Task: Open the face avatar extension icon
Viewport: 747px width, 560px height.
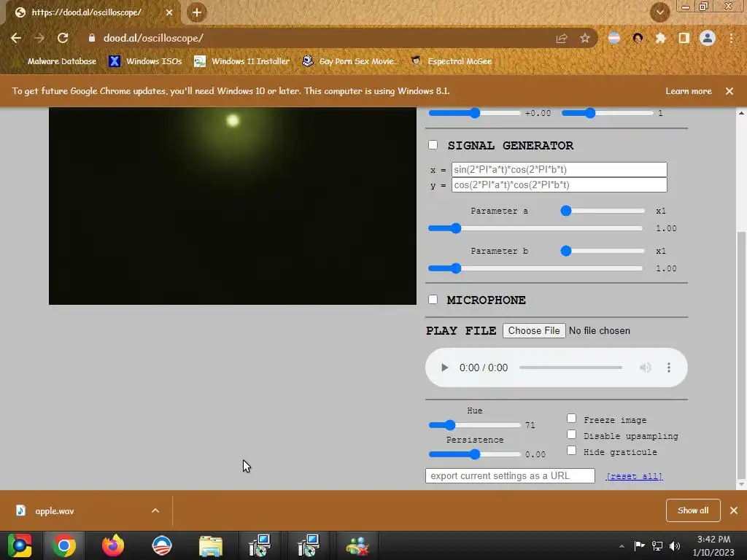Action: pyautogui.click(x=638, y=38)
